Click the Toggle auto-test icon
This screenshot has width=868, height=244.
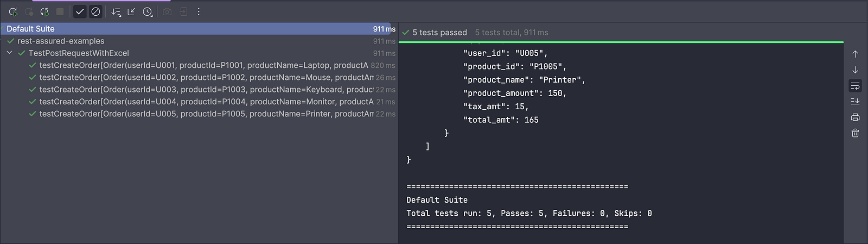[x=44, y=11]
